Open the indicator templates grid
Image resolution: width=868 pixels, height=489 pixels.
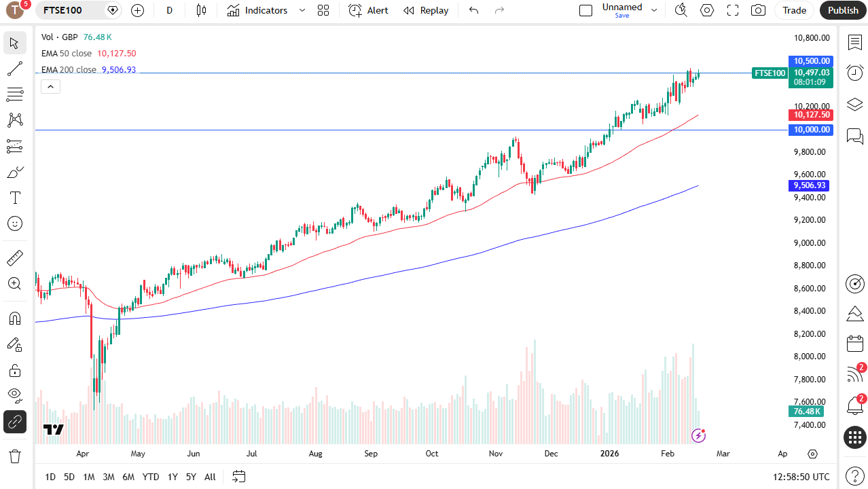[x=323, y=10]
